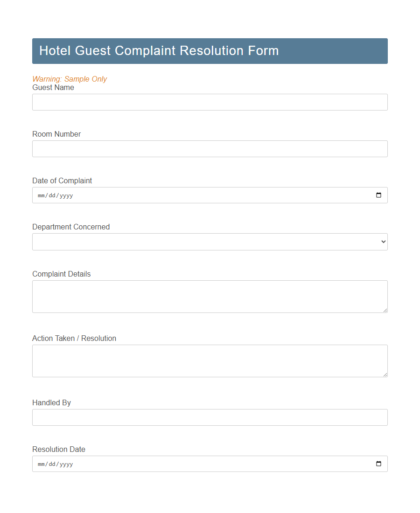Click the Complaint Details resize handle
Screen dimensions: 420x513
(x=385, y=311)
